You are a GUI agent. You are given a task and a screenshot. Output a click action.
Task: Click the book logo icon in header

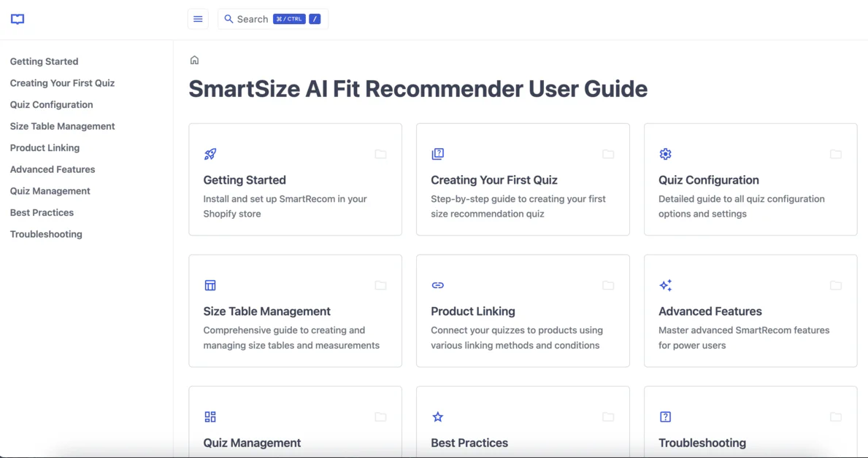(x=18, y=20)
